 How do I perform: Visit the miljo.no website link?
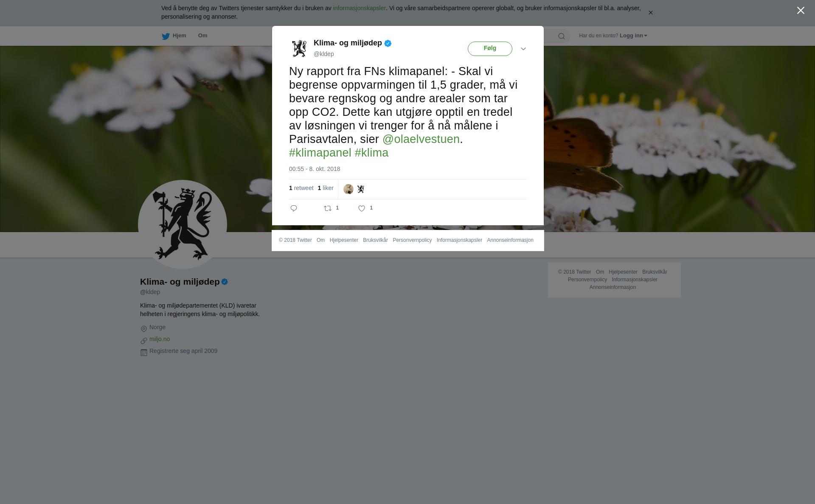(x=160, y=339)
